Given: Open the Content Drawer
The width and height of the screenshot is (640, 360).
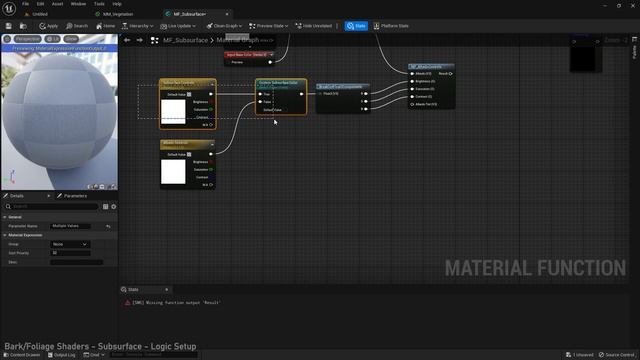Looking at the screenshot, I should 22,355.
